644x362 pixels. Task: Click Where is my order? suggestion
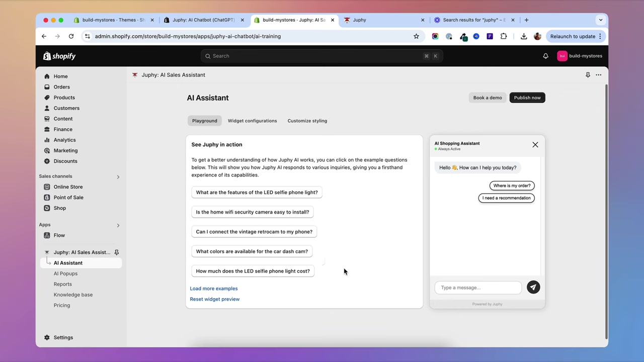click(512, 186)
